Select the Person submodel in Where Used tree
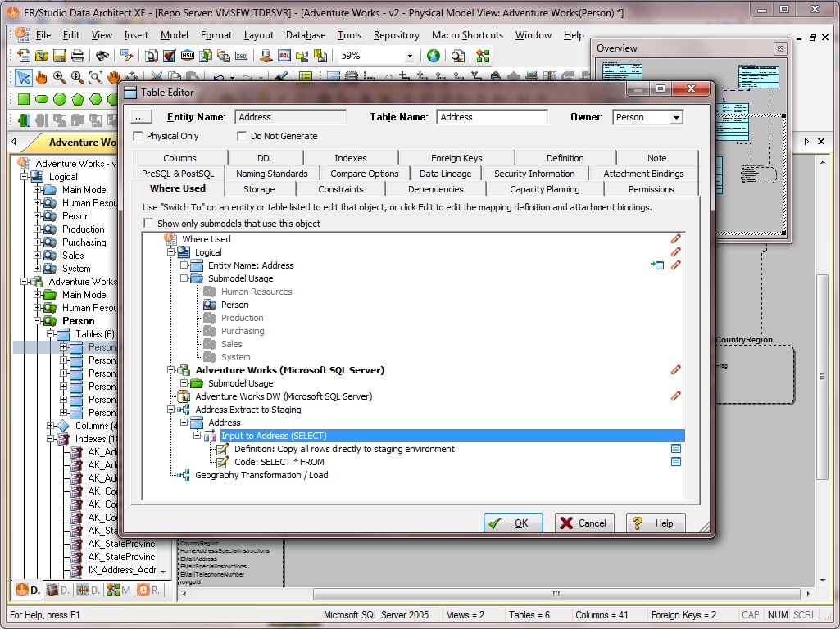840x629 pixels. click(x=234, y=305)
